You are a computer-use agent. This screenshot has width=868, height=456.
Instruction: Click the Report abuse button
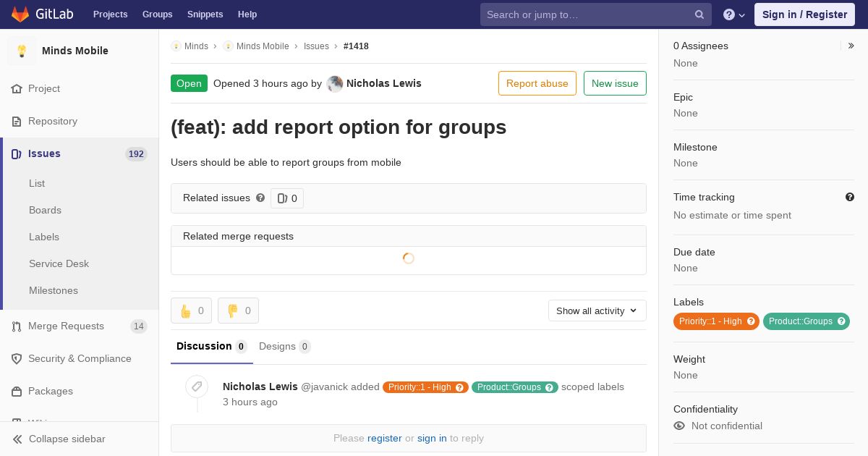point(537,83)
